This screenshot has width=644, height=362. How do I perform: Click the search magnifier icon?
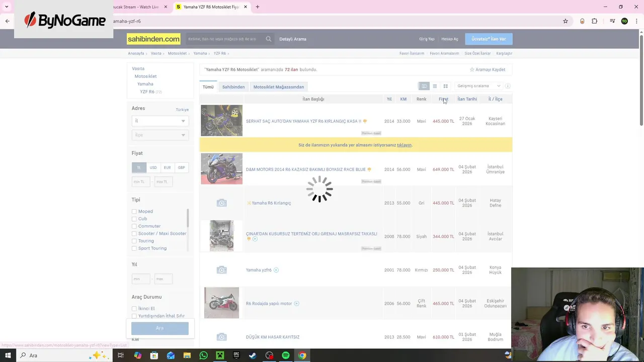pos(269,39)
